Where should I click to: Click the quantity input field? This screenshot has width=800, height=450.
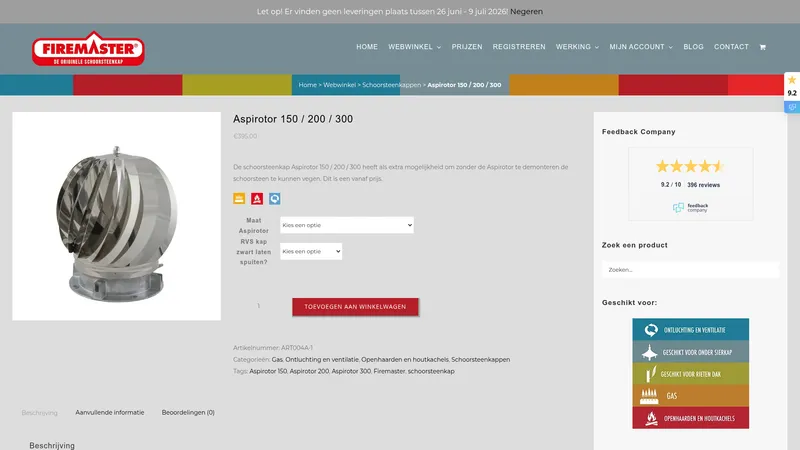click(259, 306)
